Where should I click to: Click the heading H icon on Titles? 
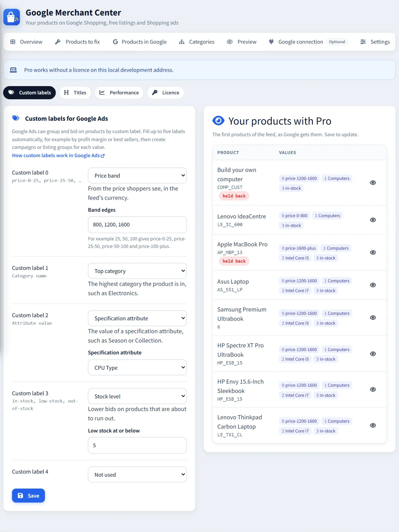[x=66, y=92]
